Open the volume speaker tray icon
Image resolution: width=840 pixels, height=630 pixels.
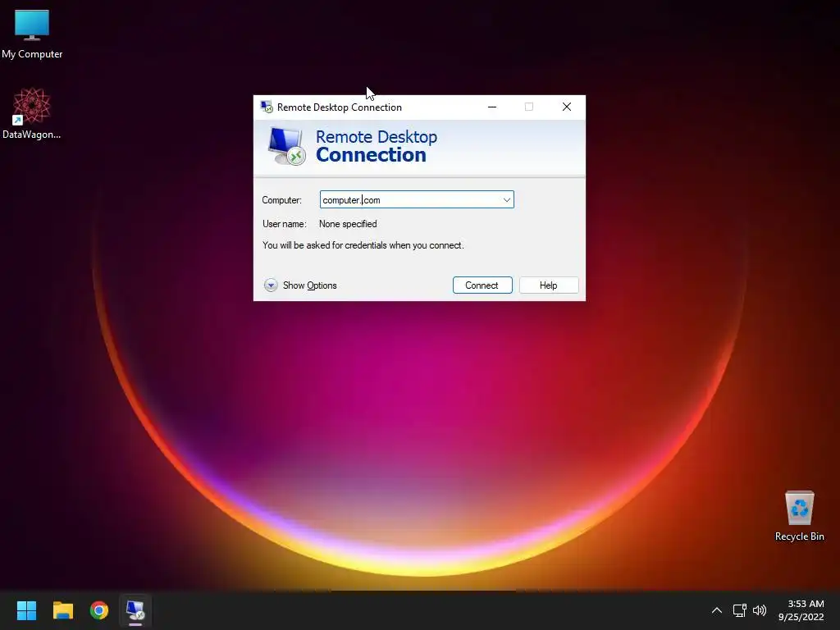pyautogui.click(x=760, y=610)
